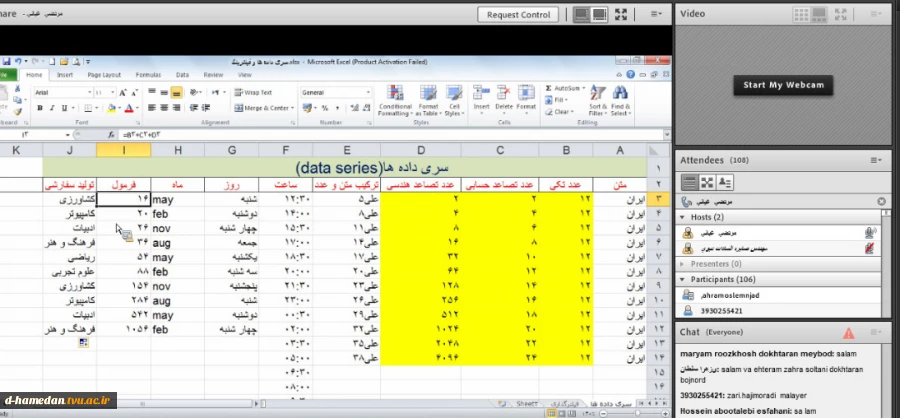The width and height of the screenshot is (900, 418).
Task: Click the attendee status view icon
Action: tap(724, 183)
